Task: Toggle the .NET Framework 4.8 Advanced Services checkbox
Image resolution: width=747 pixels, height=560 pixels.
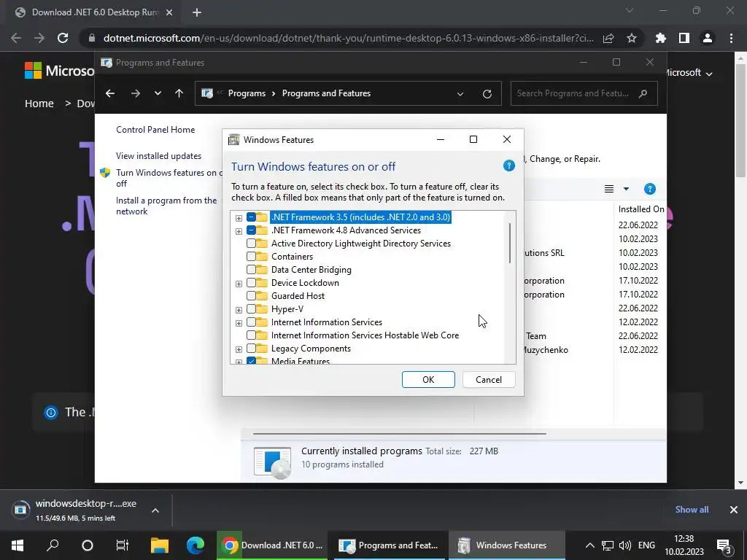Action: pyautogui.click(x=251, y=230)
